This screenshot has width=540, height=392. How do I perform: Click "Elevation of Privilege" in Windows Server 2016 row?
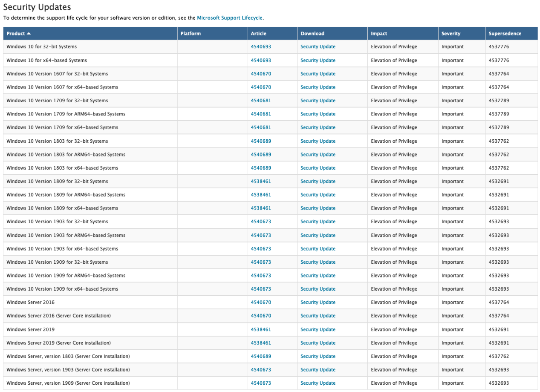click(x=394, y=303)
